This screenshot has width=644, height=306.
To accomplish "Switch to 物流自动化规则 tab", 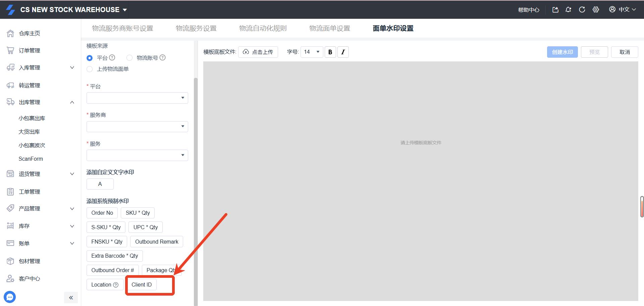I will click(263, 29).
